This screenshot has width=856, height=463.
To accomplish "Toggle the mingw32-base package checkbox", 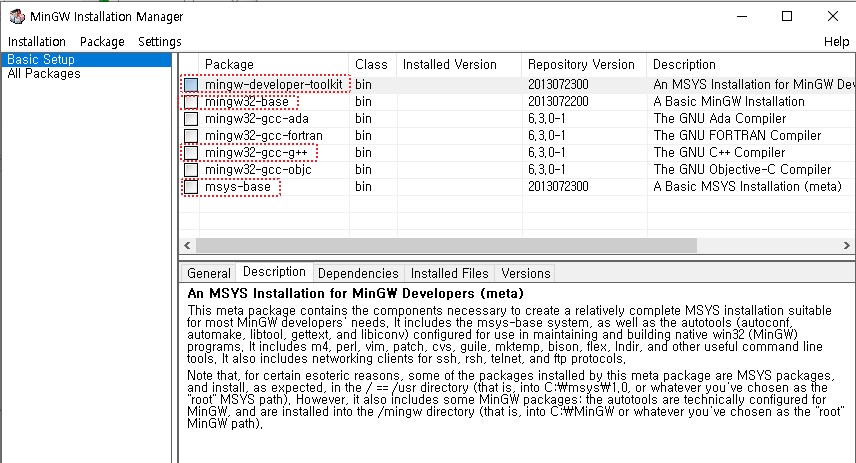I will click(191, 102).
